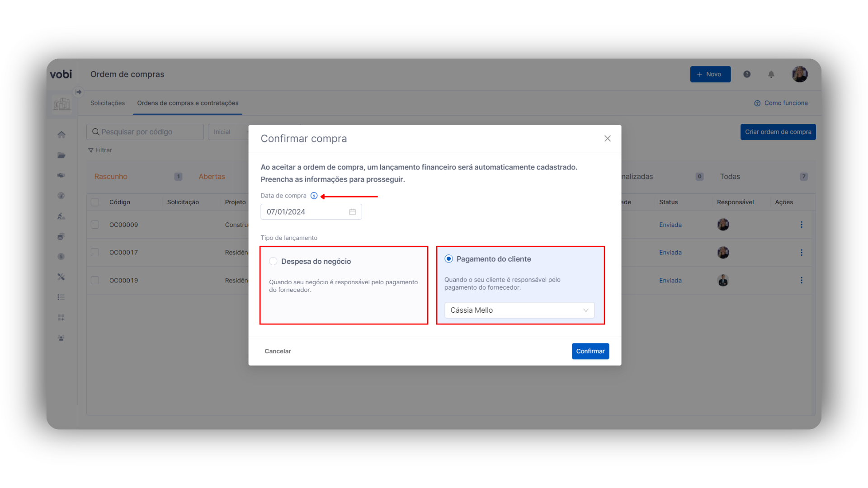This screenshot has height=488, width=868.
Task: Select Despesa do negócio radio option
Action: pyautogui.click(x=273, y=261)
